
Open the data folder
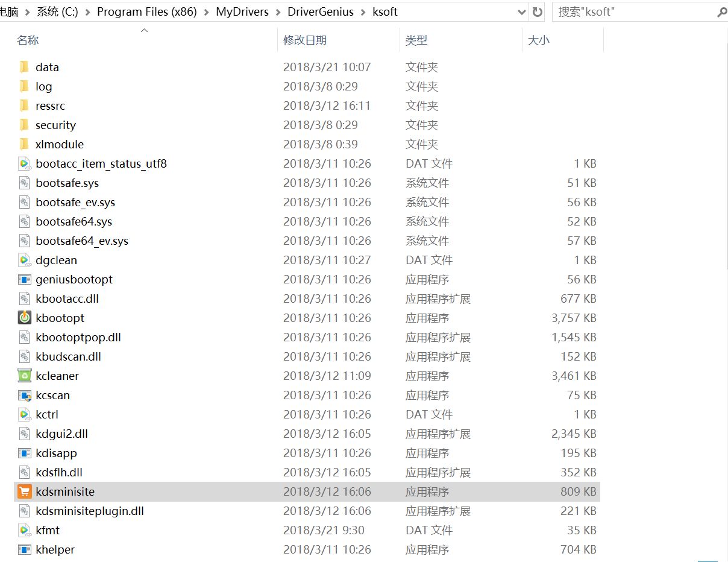coord(47,67)
